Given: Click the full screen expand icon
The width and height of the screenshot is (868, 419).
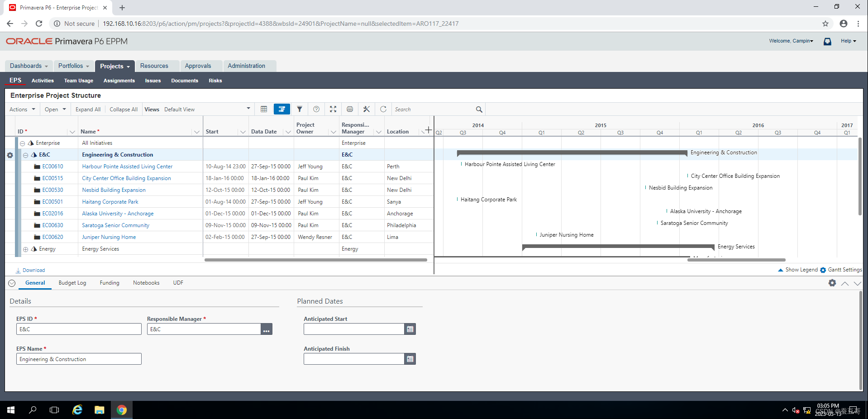Looking at the screenshot, I should click(x=333, y=109).
